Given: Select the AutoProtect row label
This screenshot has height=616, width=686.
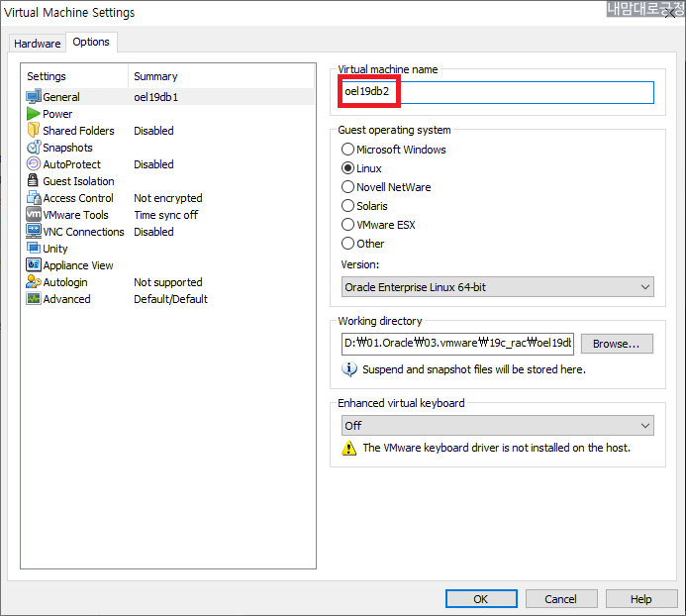Looking at the screenshot, I should 71,164.
